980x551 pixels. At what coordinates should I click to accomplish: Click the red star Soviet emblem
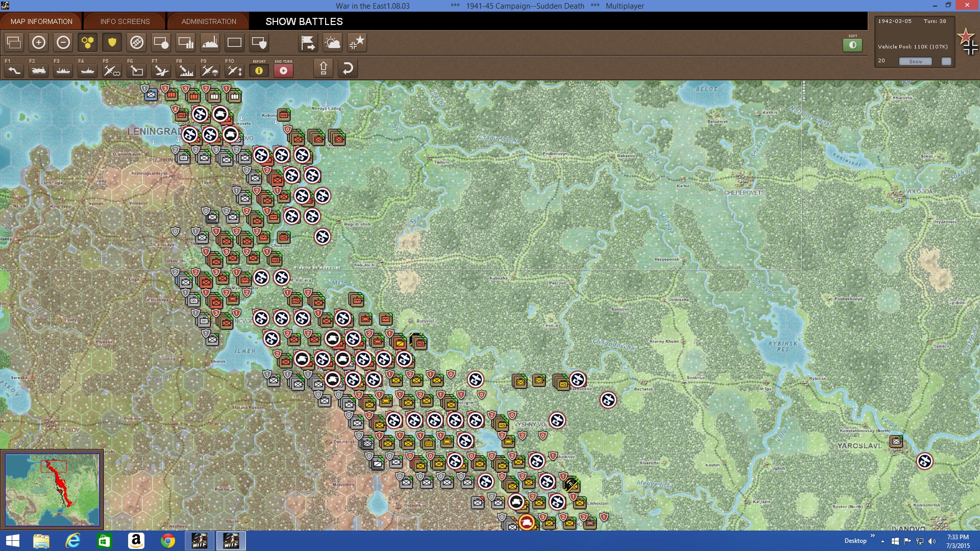pyautogui.click(x=966, y=36)
